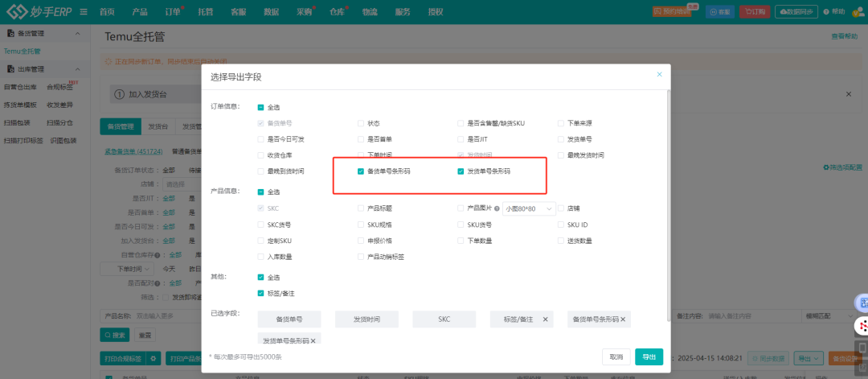
Task: Toggle 产品信息 全选 checkbox
Action: pyautogui.click(x=260, y=192)
